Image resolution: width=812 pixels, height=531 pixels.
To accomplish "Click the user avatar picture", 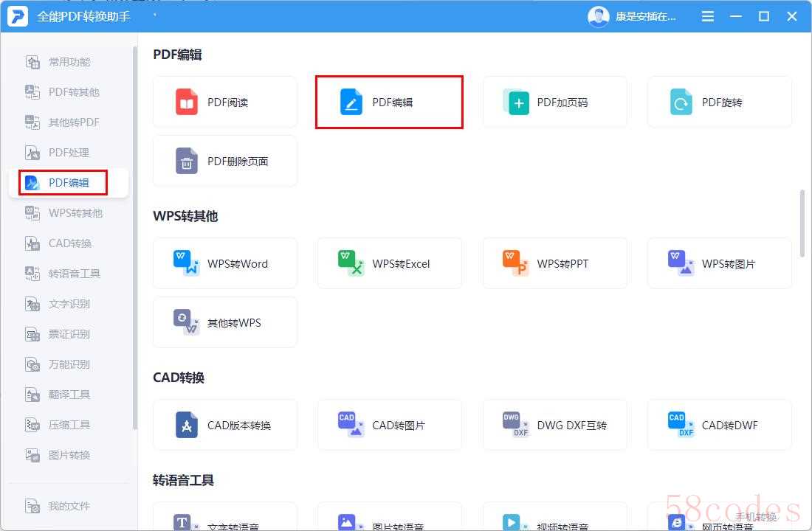I will pos(598,16).
